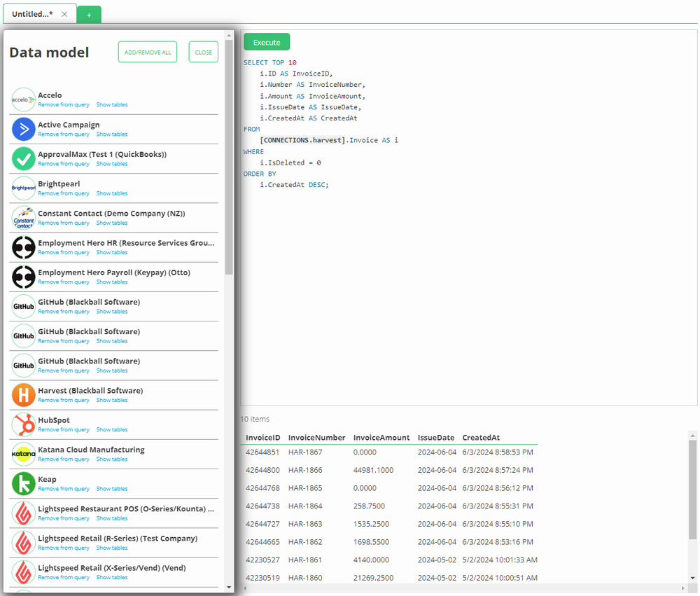Click the Katana Cloud Manufacturing icon
The width and height of the screenshot is (700, 596).
[x=23, y=454]
